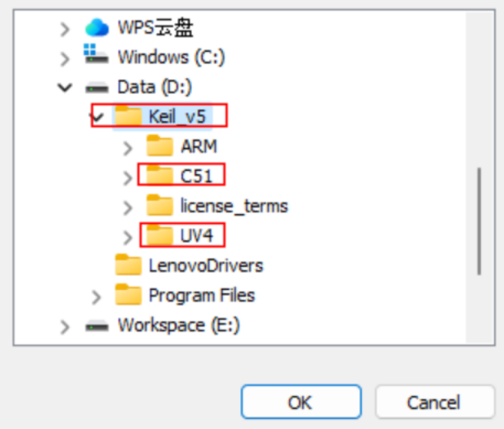Click the WPS cloud drive icon

point(97,28)
